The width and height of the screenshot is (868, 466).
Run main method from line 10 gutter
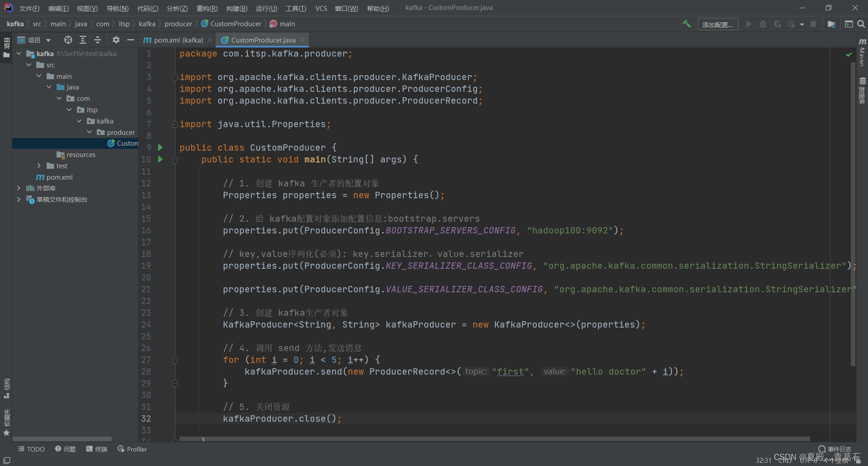click(160, 159)
